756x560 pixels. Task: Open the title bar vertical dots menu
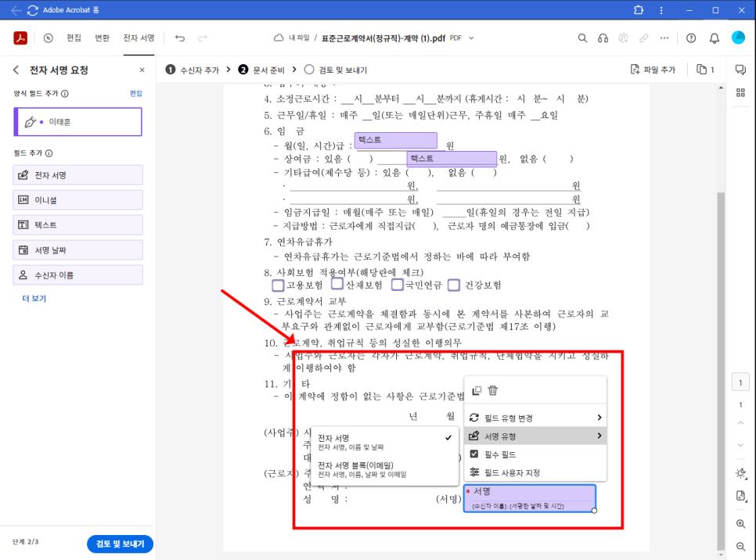(x=661, y=9)
